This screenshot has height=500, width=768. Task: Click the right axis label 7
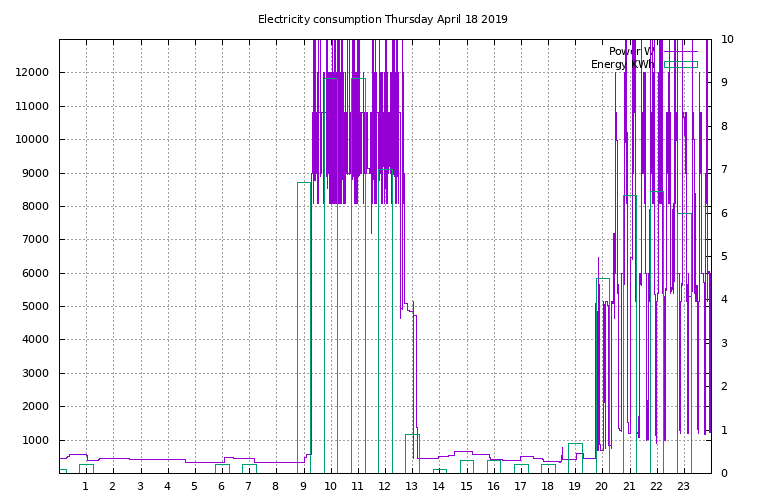pos(724,169)
